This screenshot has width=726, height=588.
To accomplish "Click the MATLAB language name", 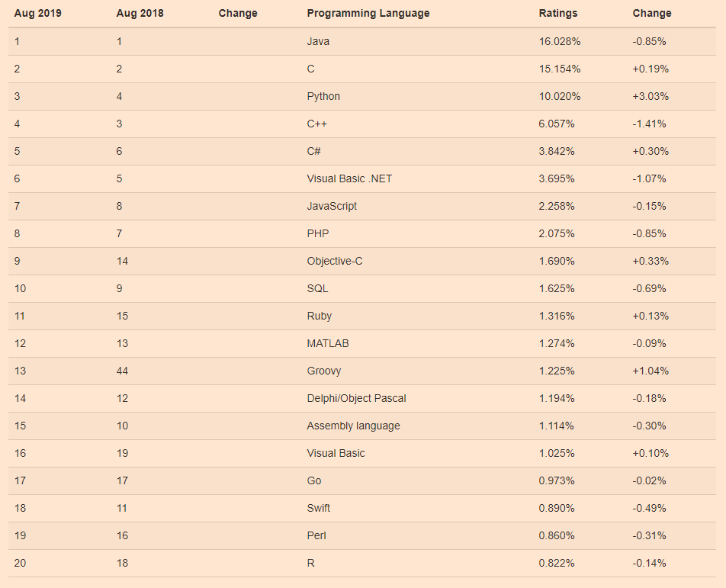I will pos(328,343).
